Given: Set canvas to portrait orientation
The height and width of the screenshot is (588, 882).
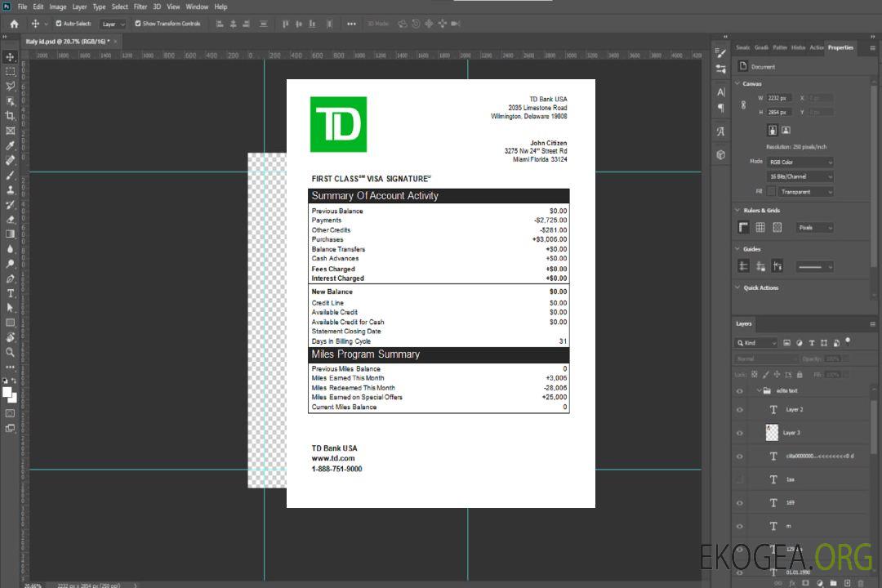Looking at the screenshot, I should [773, 130].
